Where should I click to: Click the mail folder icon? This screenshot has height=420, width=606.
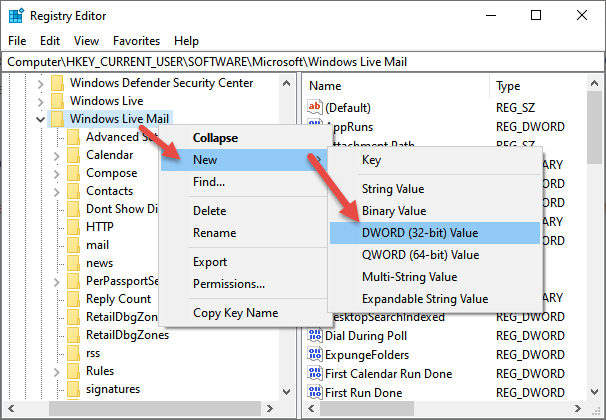pyautogui.click(x=73, y=245)
